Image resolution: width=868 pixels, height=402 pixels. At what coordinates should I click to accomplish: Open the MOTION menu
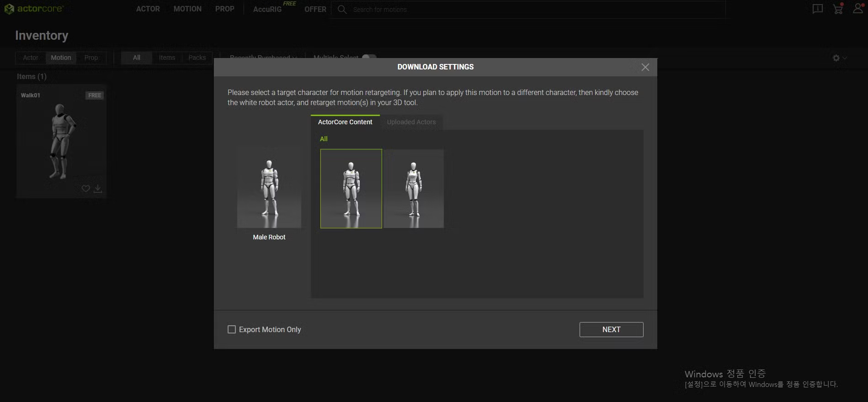pos(187,9)
